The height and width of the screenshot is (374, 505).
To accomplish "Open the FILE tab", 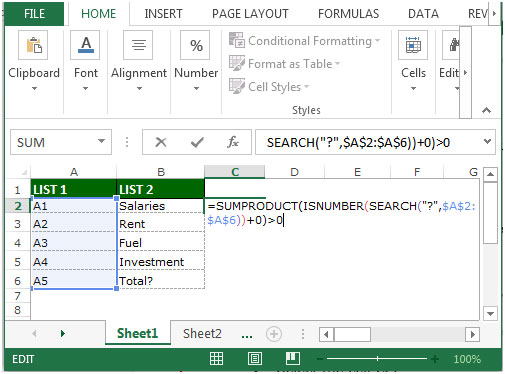I will point(34,14).
